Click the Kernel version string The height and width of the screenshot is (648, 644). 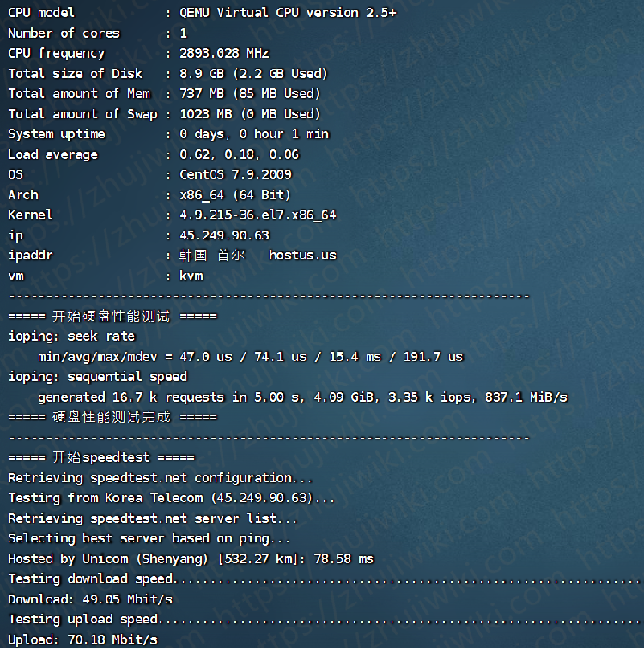(258, 215)
